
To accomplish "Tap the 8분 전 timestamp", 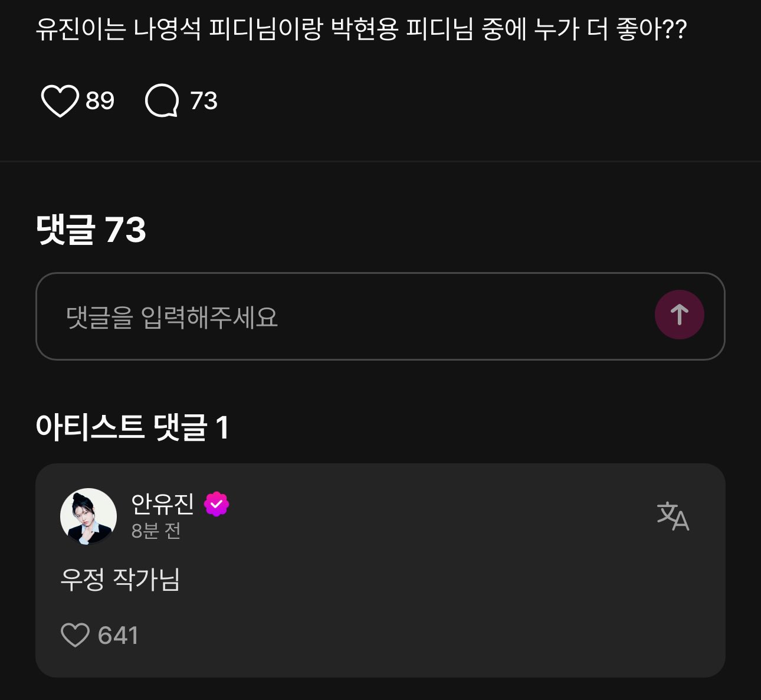I will (156, 531).
